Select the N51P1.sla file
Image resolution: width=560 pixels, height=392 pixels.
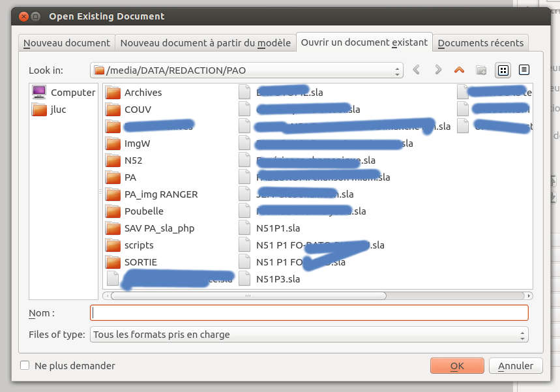278,228
